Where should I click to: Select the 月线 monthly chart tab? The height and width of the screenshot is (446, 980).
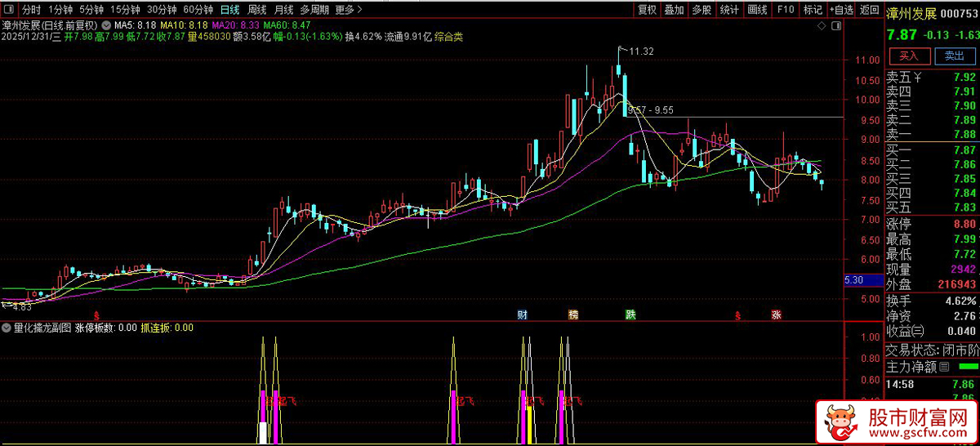283,10
